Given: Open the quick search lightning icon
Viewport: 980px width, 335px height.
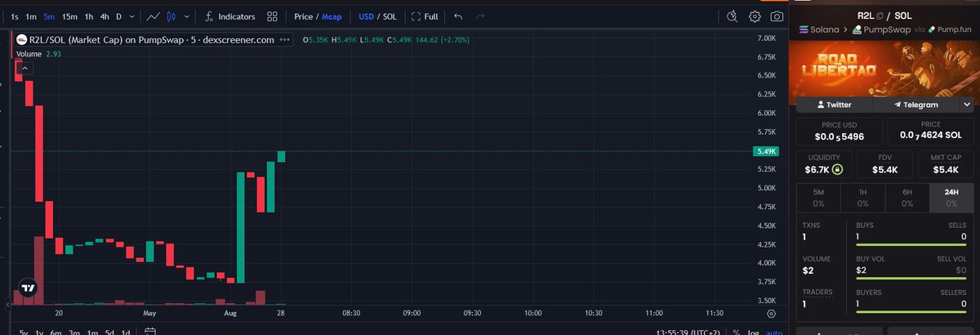Looking at the screenshot, I should [x=733, y=16].
